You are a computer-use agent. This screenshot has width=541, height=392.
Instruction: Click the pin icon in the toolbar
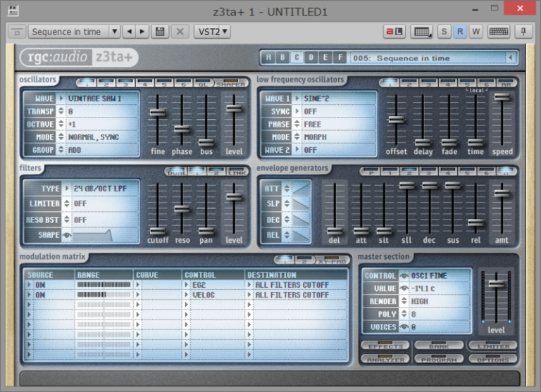click(523, 32)
